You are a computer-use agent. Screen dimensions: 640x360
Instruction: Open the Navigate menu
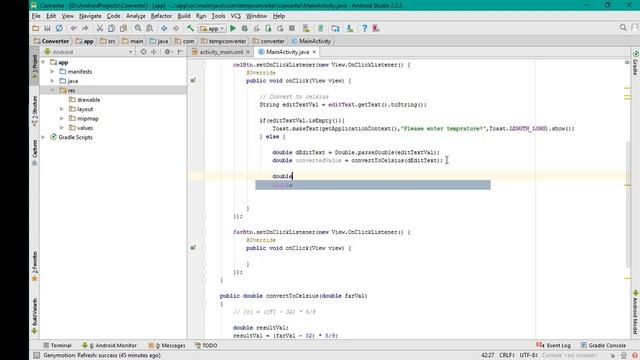coord(90,16)
